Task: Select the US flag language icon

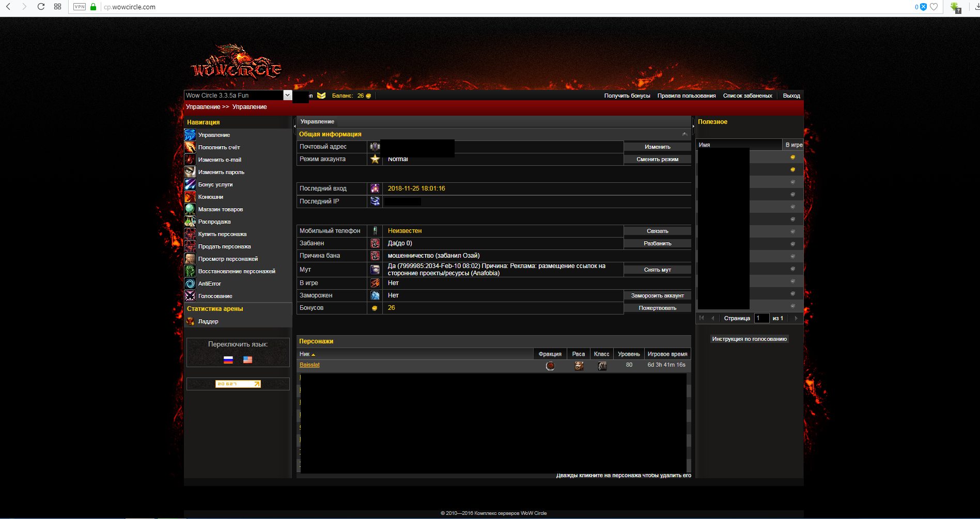Action: [x=248, y=360]
